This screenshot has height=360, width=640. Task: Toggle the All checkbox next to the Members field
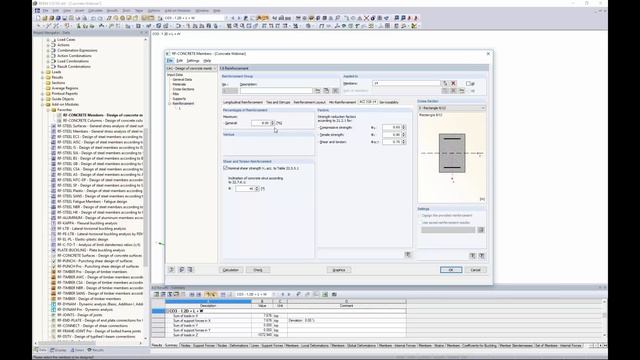point(468,83)
